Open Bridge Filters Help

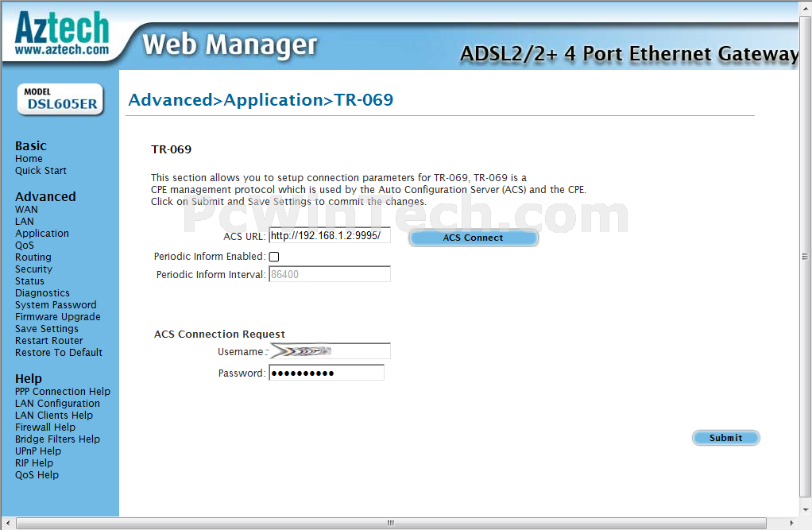tap(57, 439)
